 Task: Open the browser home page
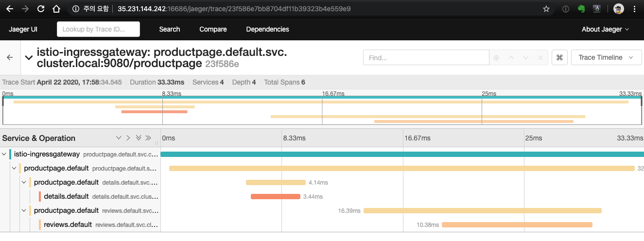point(56,9)
